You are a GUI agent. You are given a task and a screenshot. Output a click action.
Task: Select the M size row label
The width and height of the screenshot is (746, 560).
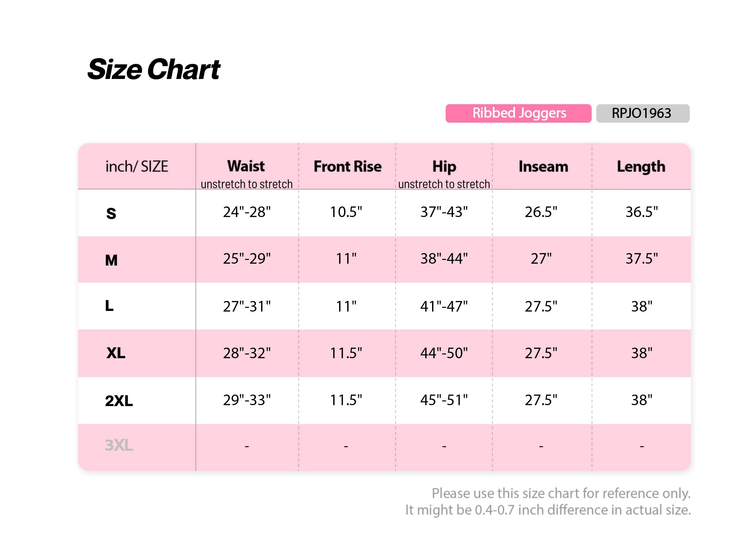click(x=111, y=260)
